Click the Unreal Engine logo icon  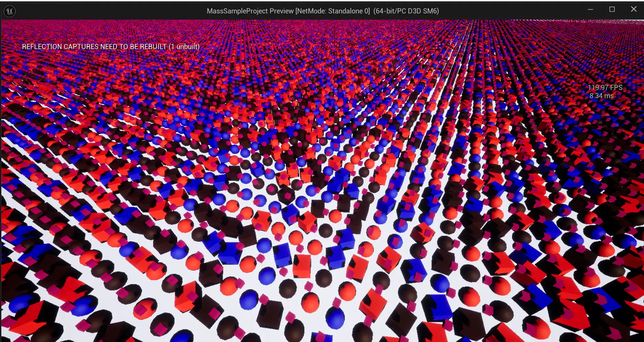[x=9, y=11]
